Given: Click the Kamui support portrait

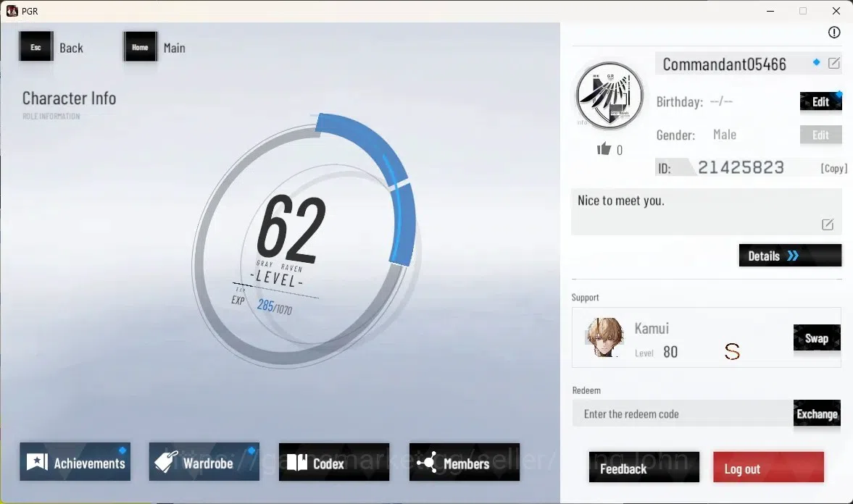Looking at the screenshot, I should tap(604, 337).
